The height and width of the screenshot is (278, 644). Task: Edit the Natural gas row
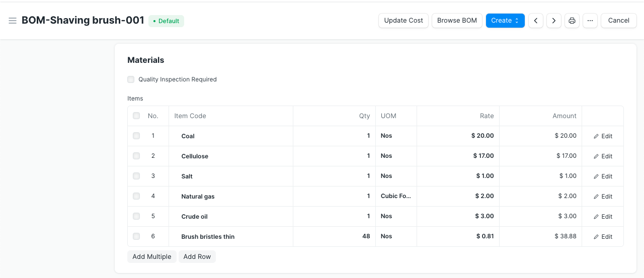click(602, 197)
